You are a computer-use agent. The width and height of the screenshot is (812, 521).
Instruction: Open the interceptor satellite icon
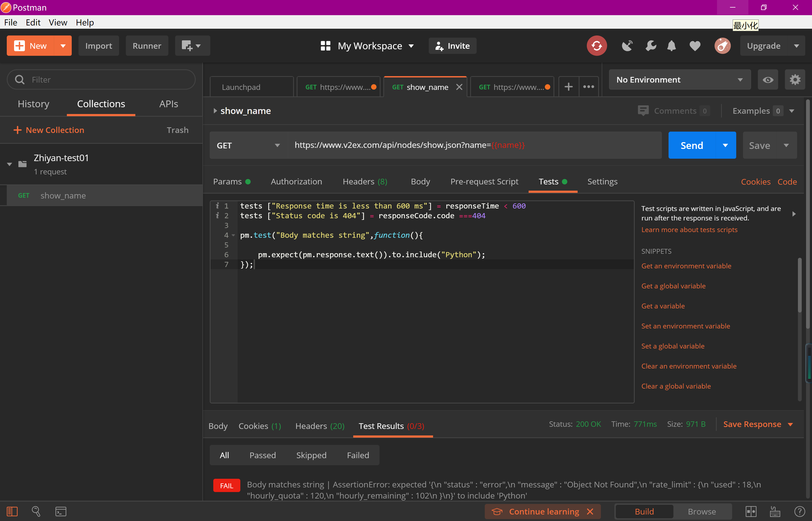627,46
